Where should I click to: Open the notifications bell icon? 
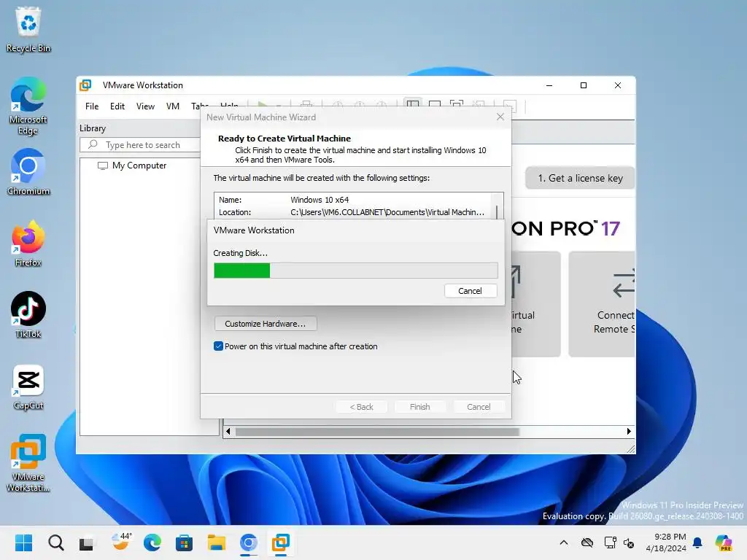point(697,542)
